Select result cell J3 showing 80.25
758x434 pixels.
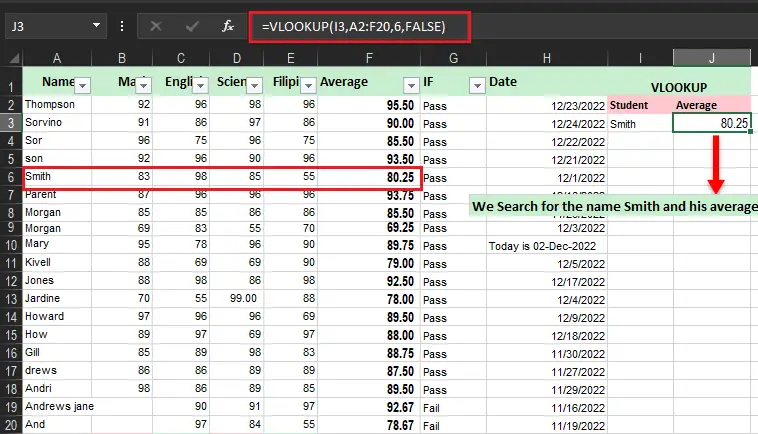pyautogui.click(x=712, y=123)
